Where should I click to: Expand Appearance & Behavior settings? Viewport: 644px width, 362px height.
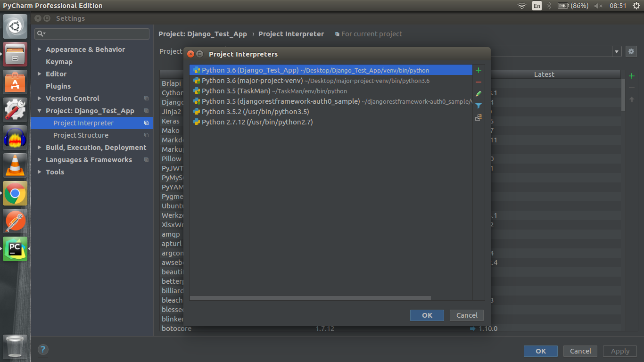pyautogui.click(x=40, y=49)
